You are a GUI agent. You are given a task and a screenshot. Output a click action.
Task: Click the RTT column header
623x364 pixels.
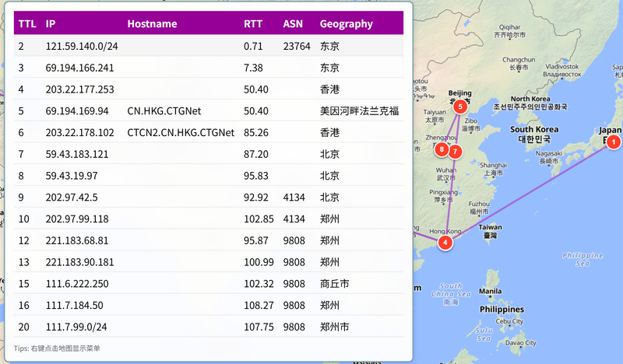pos(253,24)
